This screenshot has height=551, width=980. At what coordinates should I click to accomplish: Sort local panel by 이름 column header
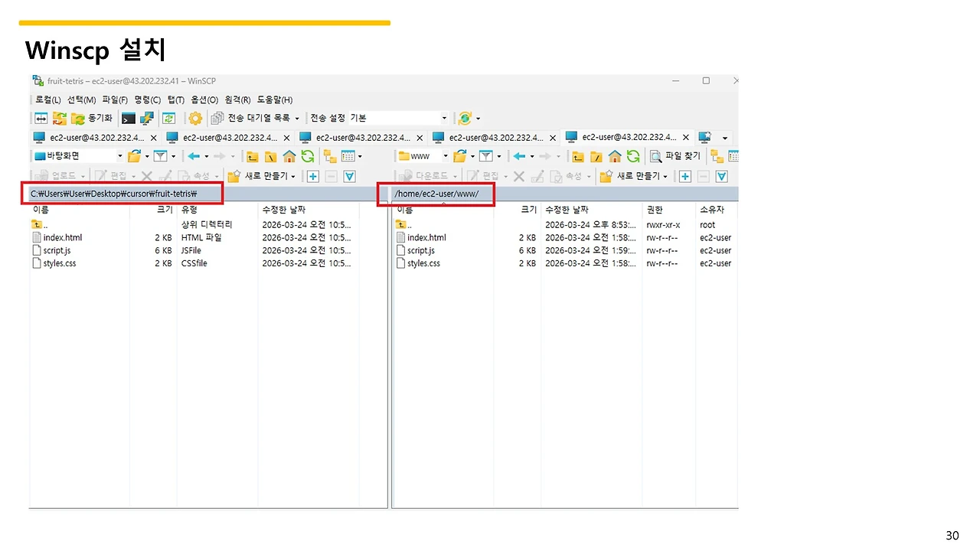coord(80,210)
